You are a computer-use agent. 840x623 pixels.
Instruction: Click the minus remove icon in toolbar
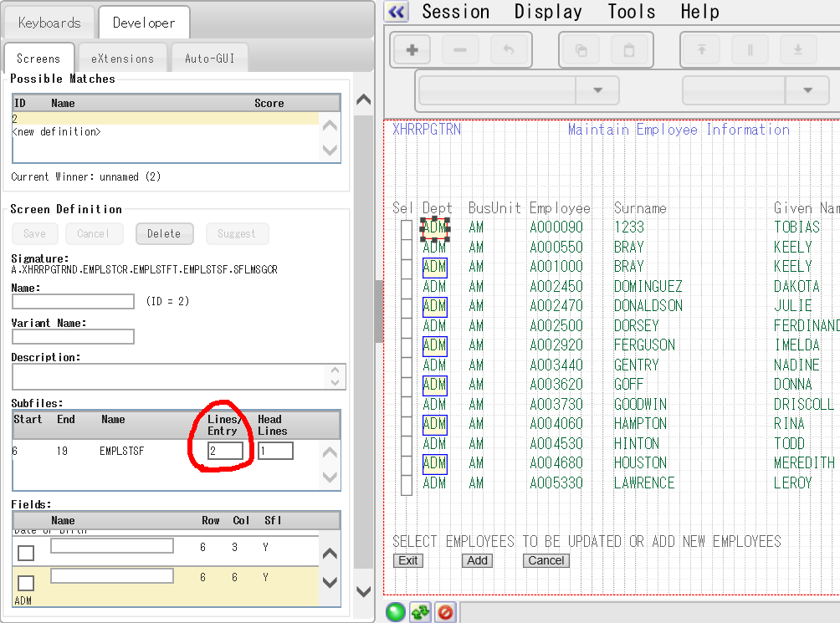click(x=460, y=50)
